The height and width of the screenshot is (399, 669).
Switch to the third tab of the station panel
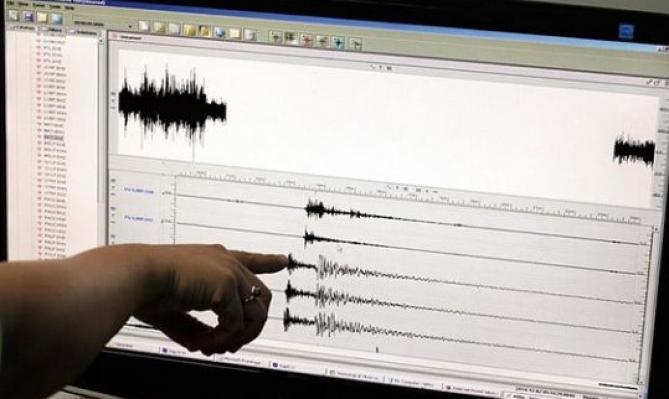[84, 32]
